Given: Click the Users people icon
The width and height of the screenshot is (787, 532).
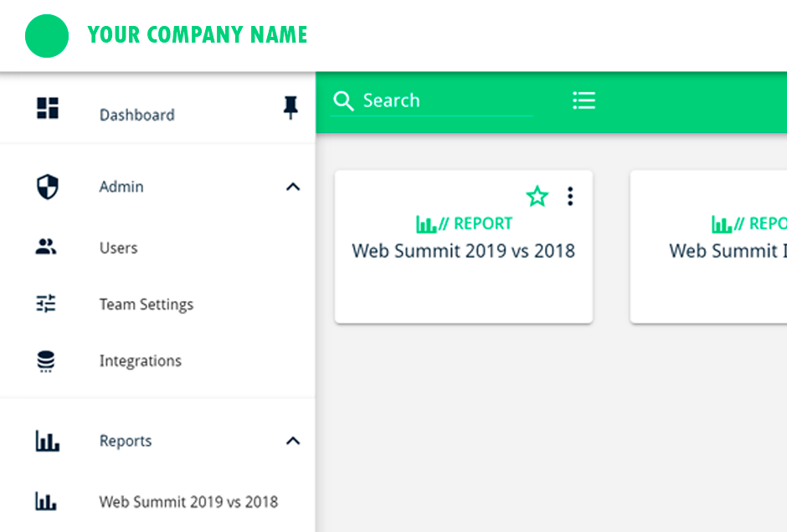Looking at the screenshot, I should [46, 247].
